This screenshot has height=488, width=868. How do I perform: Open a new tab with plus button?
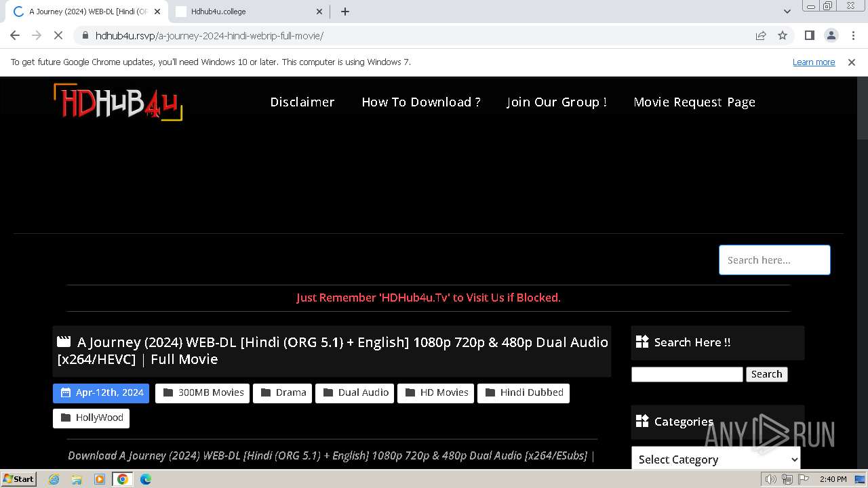[x=345, y=12]
